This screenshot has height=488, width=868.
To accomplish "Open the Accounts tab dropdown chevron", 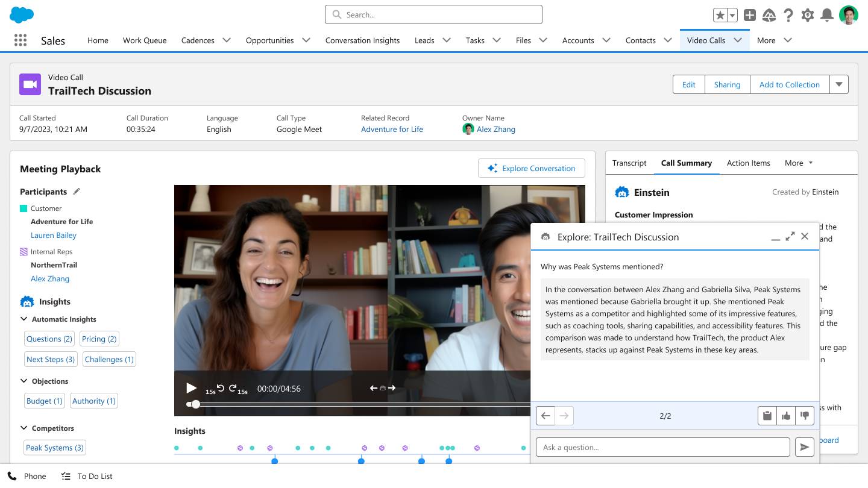I will click(x=606, y=40).
